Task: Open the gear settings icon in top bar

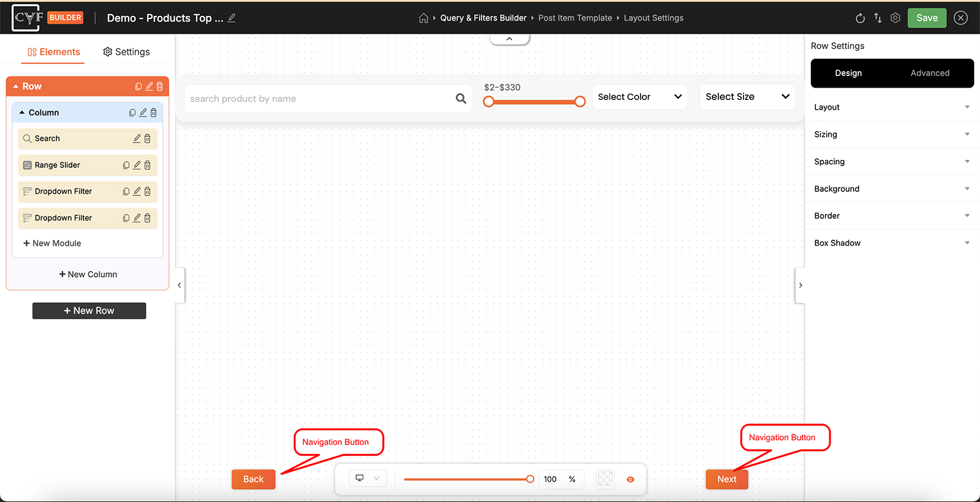Action: (x=895, y=18)
